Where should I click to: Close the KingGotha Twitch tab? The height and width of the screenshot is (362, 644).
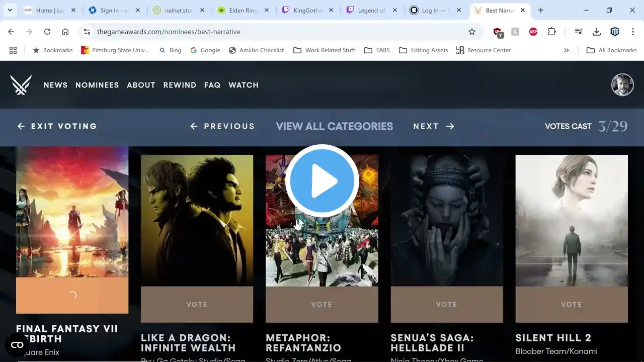(x=331, y=10)
